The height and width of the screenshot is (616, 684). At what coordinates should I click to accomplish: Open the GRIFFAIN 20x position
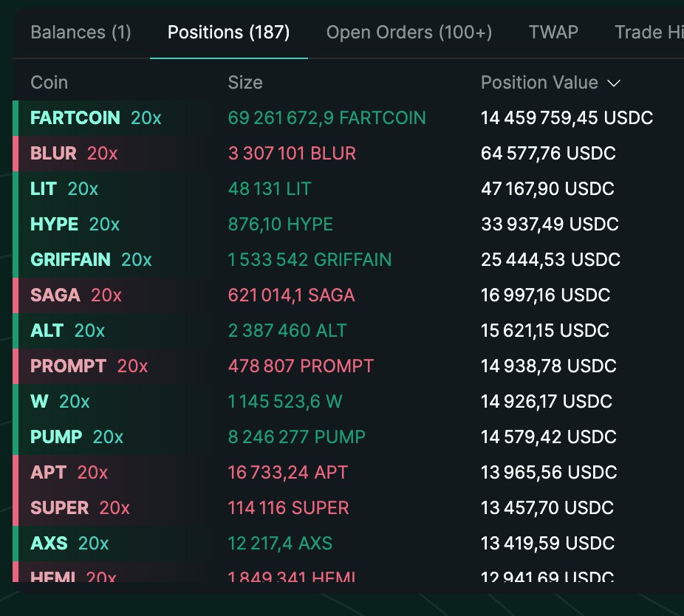tap(91, 259)
